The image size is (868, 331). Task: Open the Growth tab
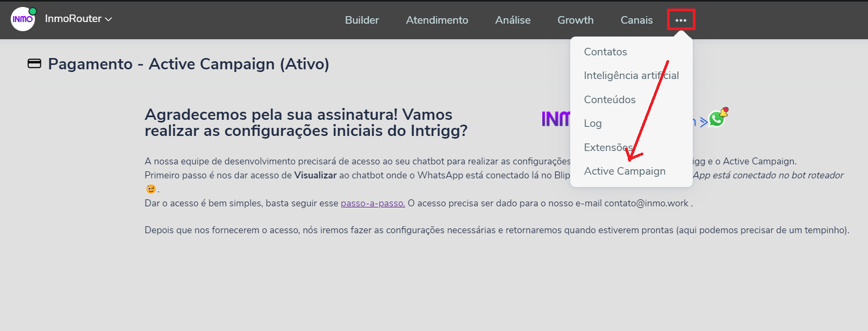[x=576, y=20]
